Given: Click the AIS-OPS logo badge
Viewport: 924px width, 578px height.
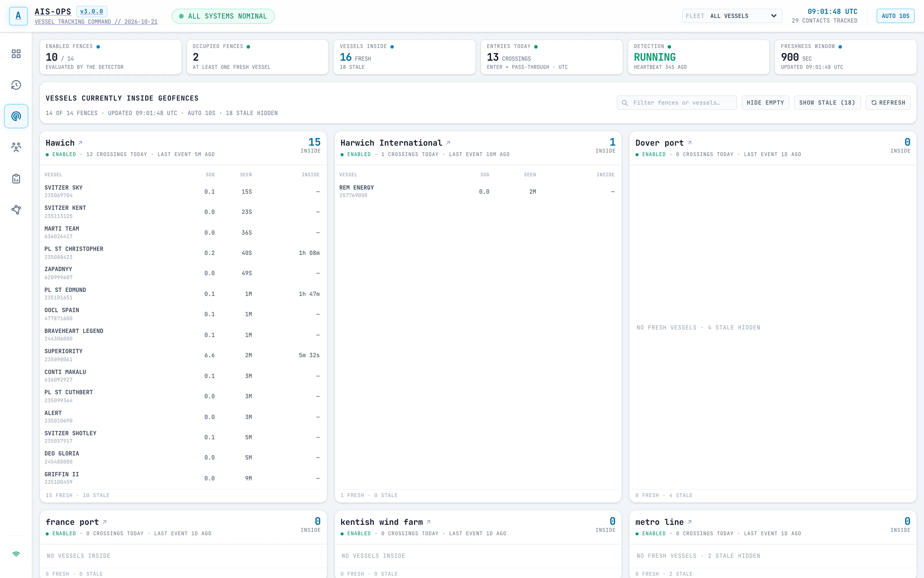Looking at the screenshot, I should click(x=18, y=16).
